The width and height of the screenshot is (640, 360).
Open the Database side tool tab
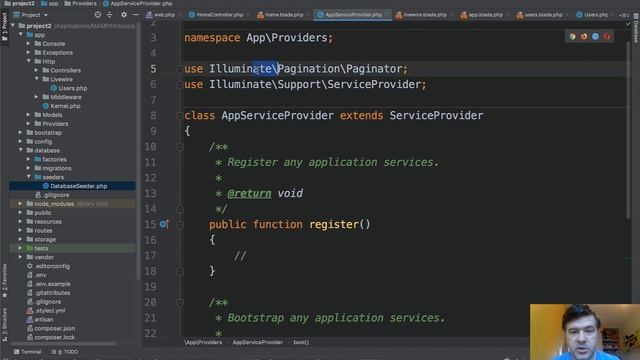[x=636, y=28]
